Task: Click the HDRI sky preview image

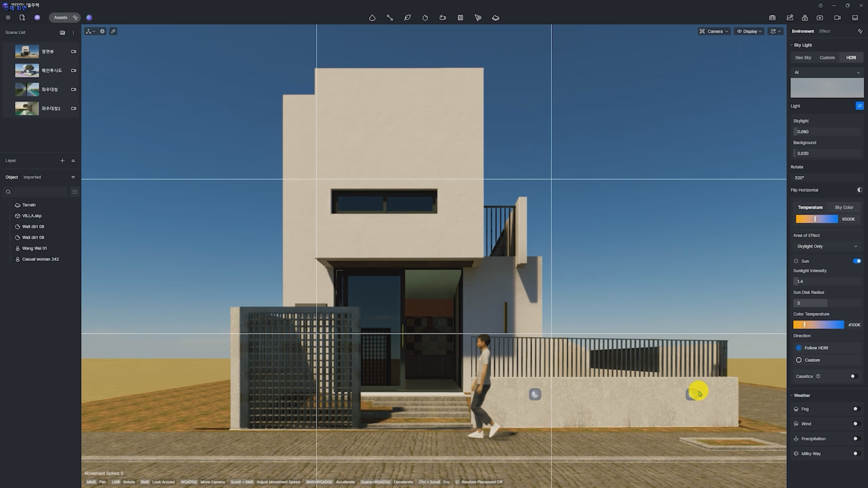Action: coord(827,88)
